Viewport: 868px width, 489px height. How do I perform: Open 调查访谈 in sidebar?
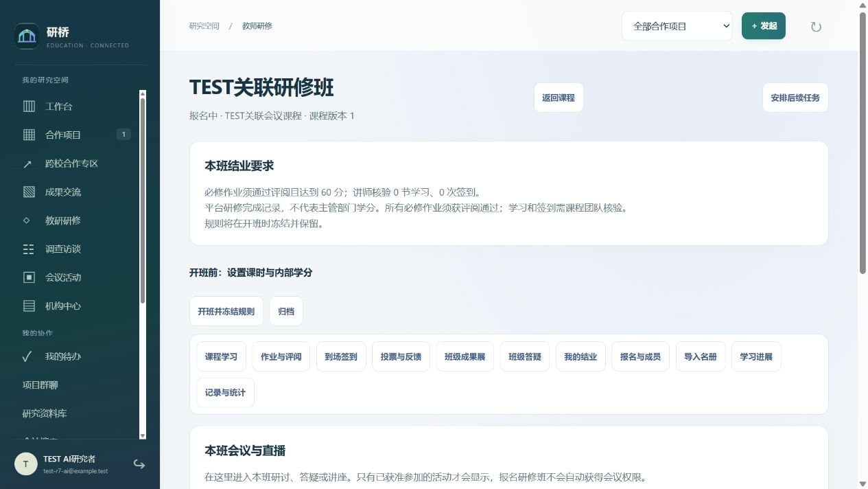point(76,249)
